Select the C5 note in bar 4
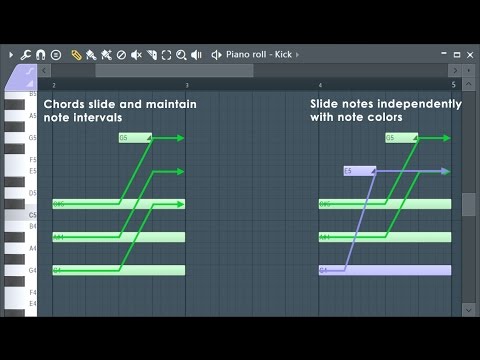Screen dimensions: 480x360 [x=385, y=204]
